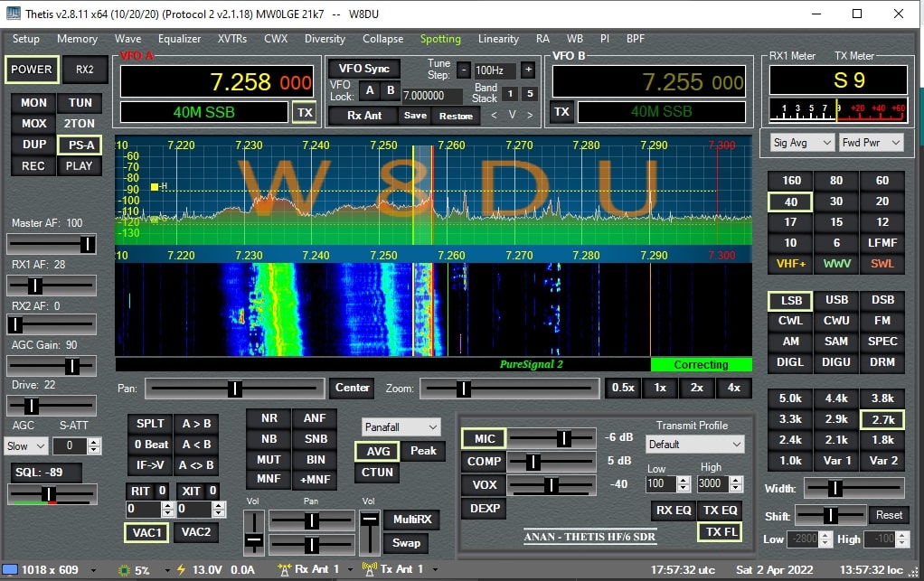
Task: Set zoom to 2x
Action: [x=696, y=388]
